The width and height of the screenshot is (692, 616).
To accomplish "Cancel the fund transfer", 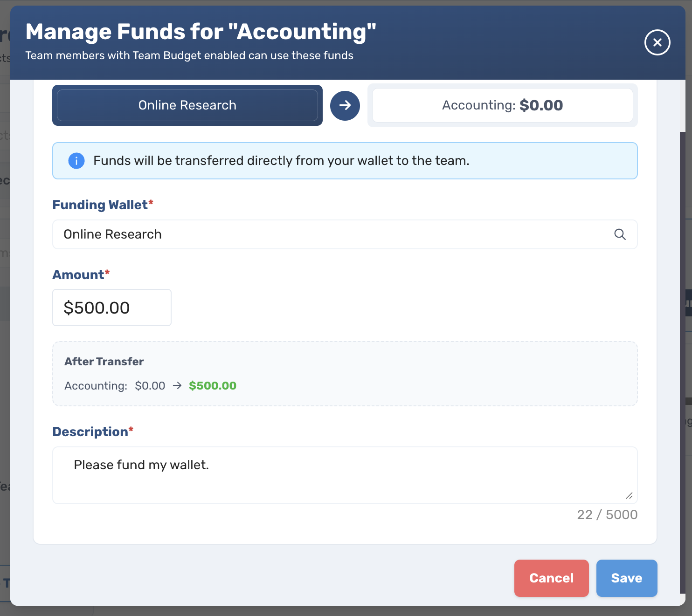I will (x=552, y=578).
